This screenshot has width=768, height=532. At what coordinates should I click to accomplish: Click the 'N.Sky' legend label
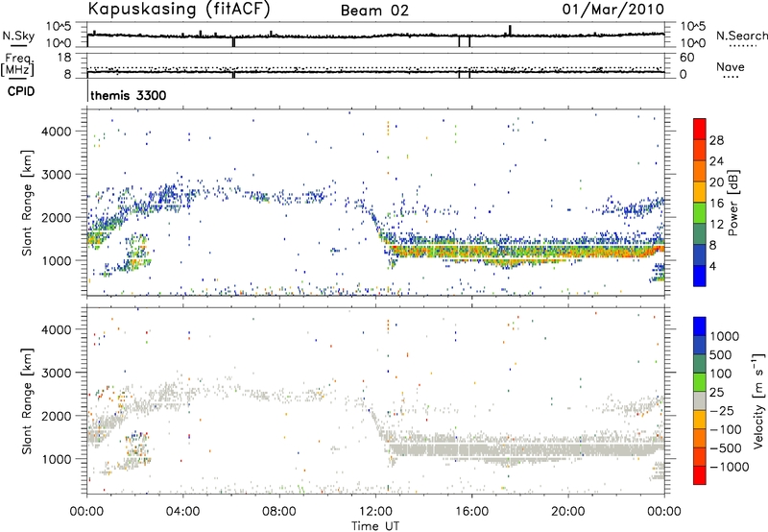[18, 36]
